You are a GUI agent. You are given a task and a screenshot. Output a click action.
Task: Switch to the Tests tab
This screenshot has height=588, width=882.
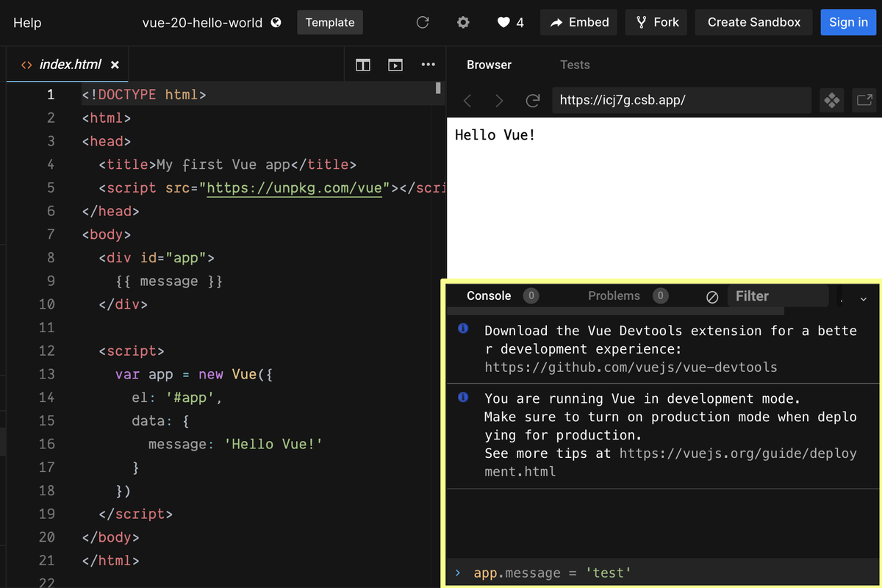pyautogui.click(x=575, y=65)
